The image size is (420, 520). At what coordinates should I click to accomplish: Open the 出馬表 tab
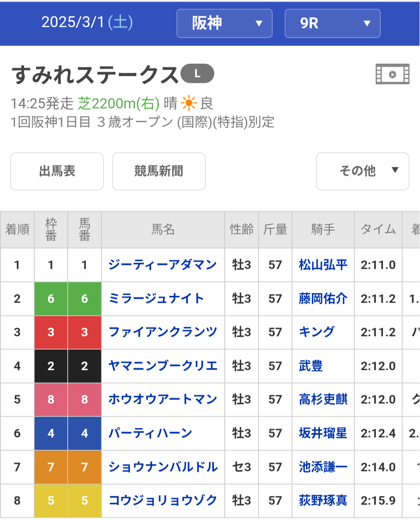tap(57, 171)
